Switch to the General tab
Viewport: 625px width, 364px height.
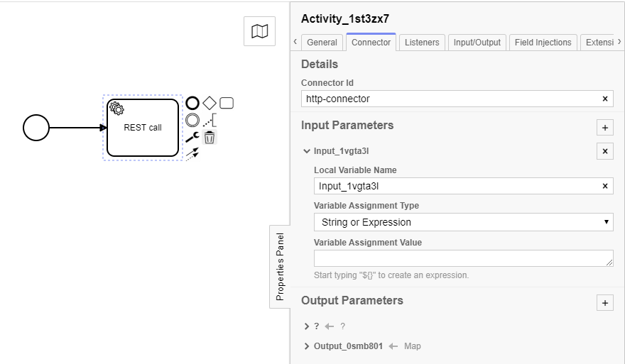pyautogui.click(x=322, y=43)
